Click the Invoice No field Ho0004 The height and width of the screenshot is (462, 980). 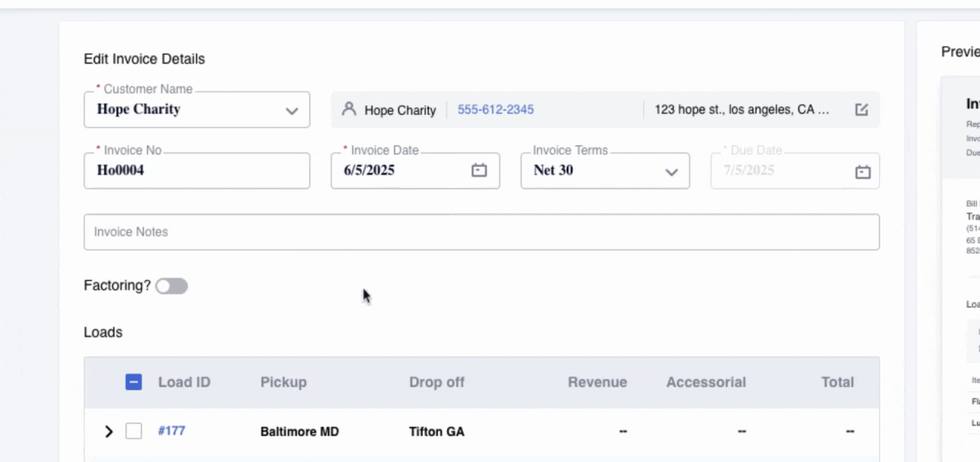coord(197,171)
